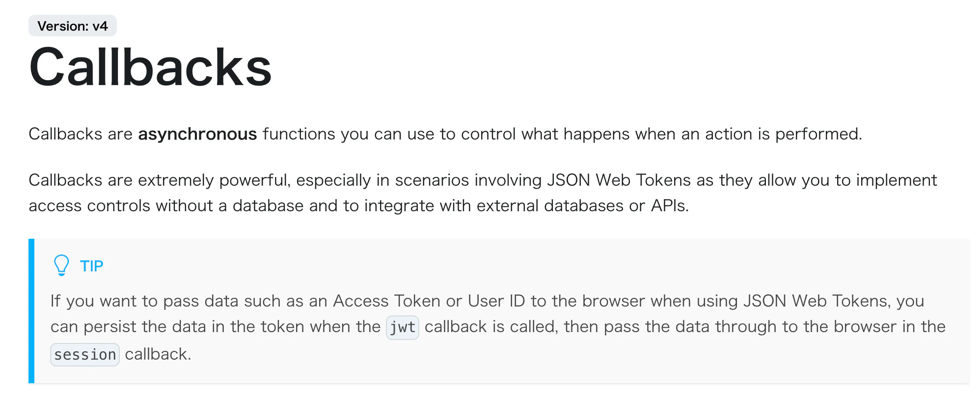Click the bold word asynchronous

tap(197, 134)
